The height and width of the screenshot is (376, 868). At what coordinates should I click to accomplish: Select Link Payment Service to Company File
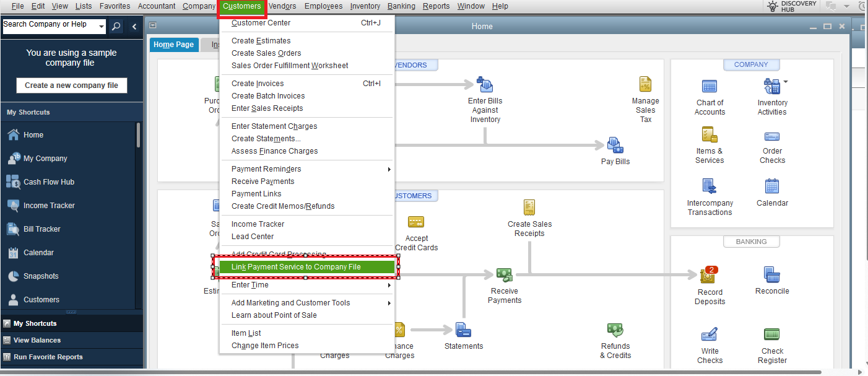tap(307, 267)
